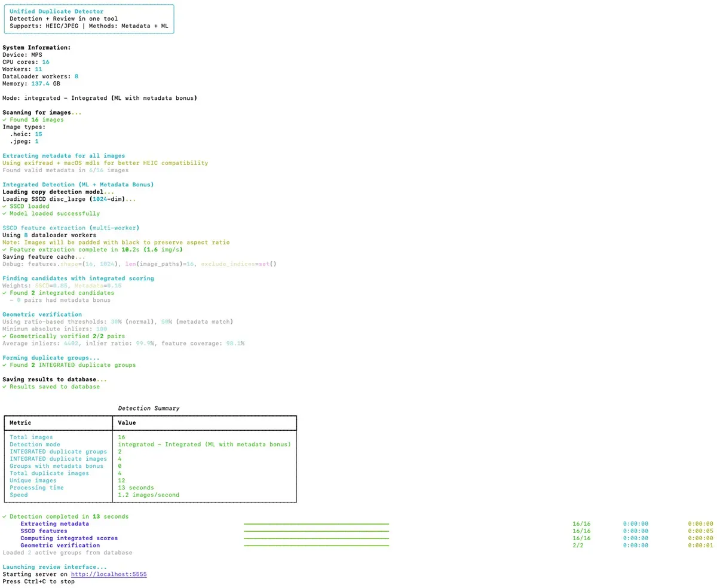Click the 'Detection mode' table row label
This screenshot has height=588, width=717.
coord(35,445)
